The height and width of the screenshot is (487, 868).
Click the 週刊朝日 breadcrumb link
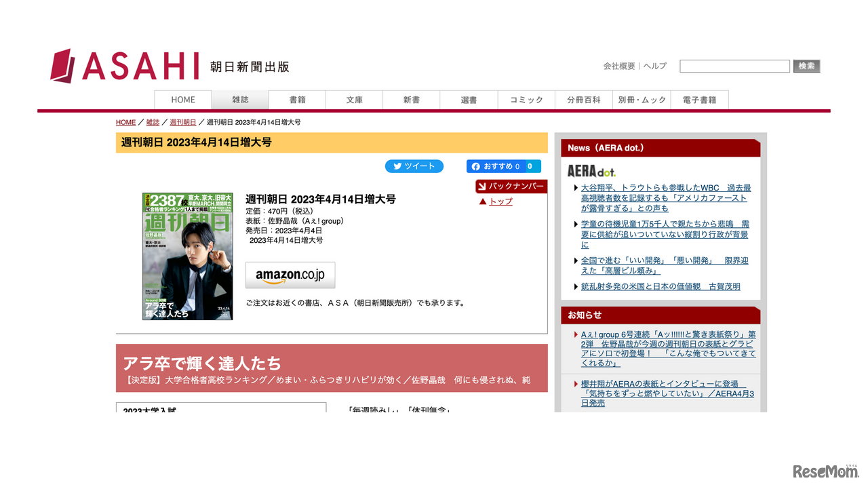pos(183,122)
